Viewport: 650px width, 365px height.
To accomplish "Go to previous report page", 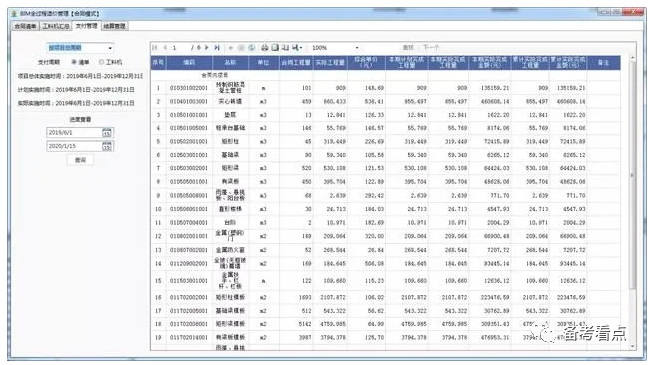I will pos(165,48).
